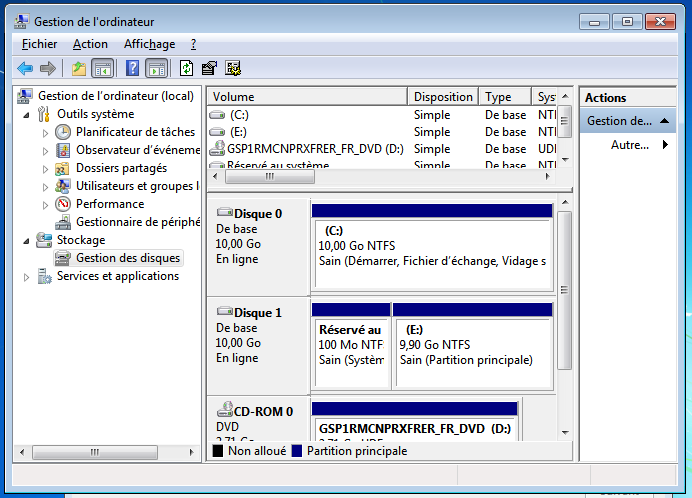Open the Action menu
692x498 pixels.
click(90, 44)
